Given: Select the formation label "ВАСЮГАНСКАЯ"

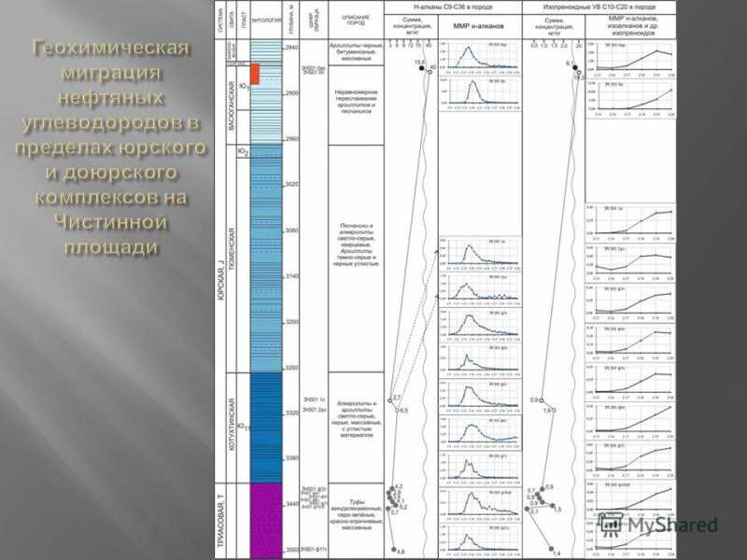Looking at the screenshot, I should [232, 105].
